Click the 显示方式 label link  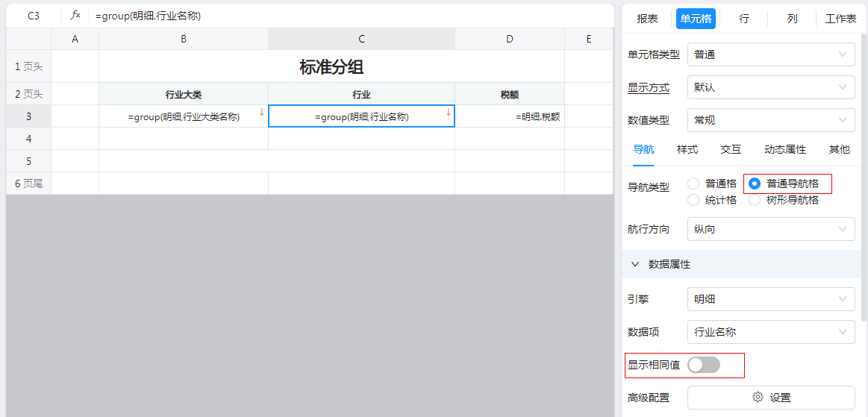point(649,87)
